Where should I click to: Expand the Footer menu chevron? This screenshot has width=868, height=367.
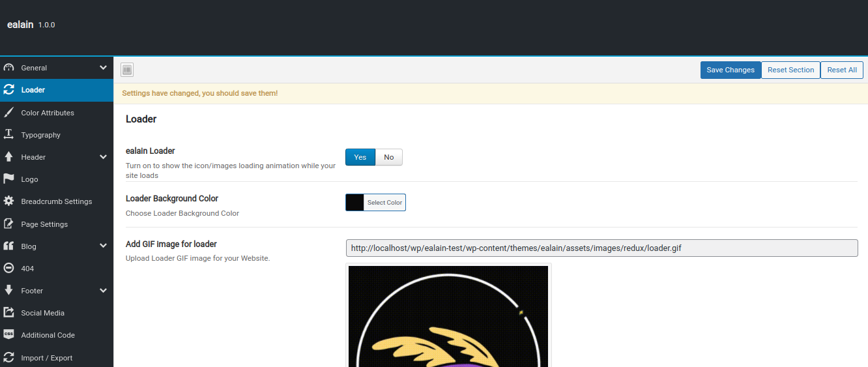(103, 290)
